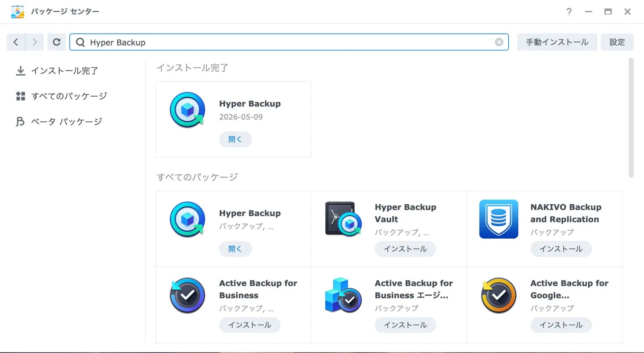
Task: Install Hyper Backup Vault
Action: coord(405,249)
